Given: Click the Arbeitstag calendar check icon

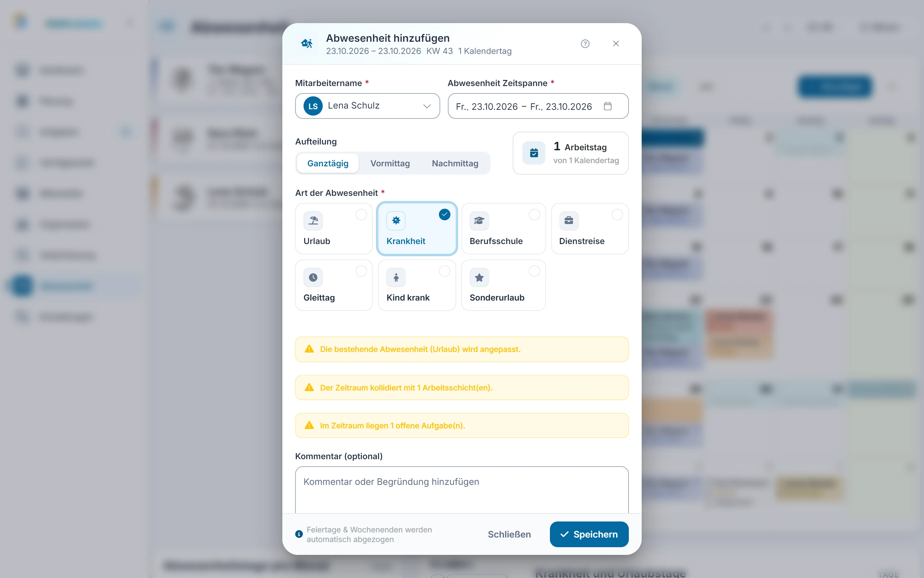Looking at the screenshot, I should point(534,153).
